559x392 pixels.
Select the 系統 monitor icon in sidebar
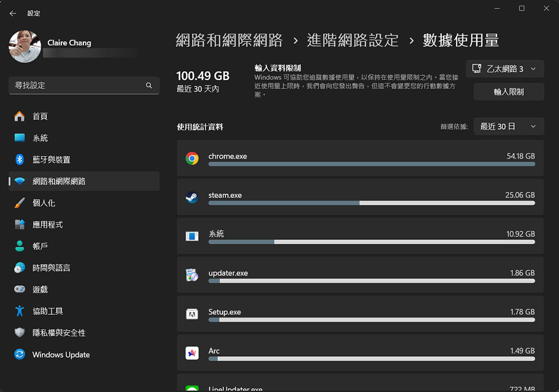click(20, 138)
